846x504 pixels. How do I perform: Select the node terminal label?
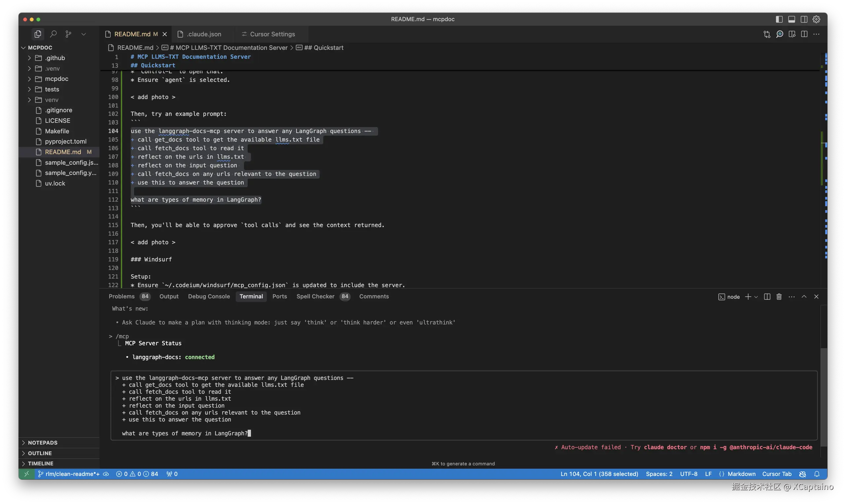pyautogui.click(x=729, y=297)
